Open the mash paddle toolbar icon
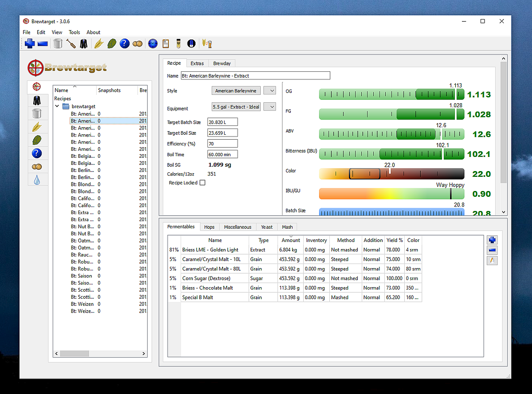 pos(71,43)
